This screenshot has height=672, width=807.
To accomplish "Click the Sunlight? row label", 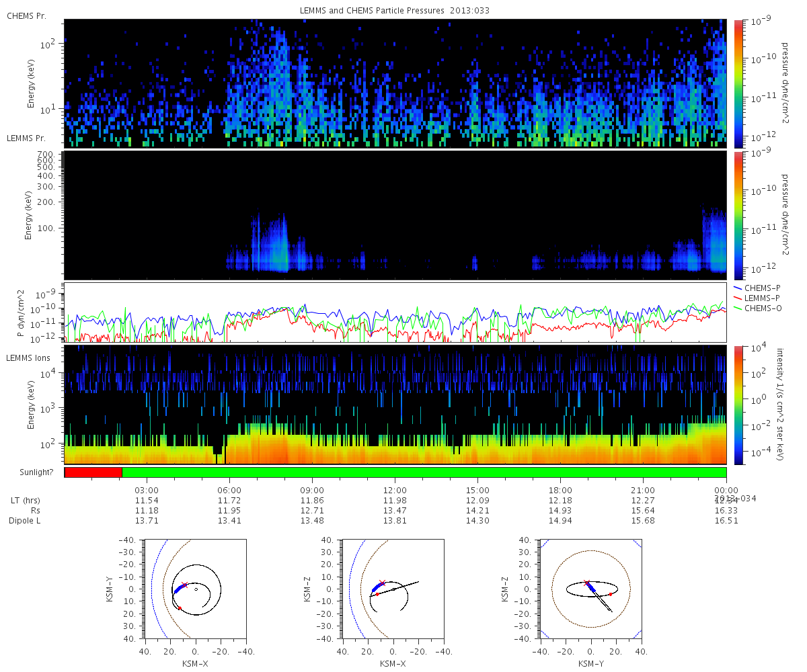I will point(32,472).
